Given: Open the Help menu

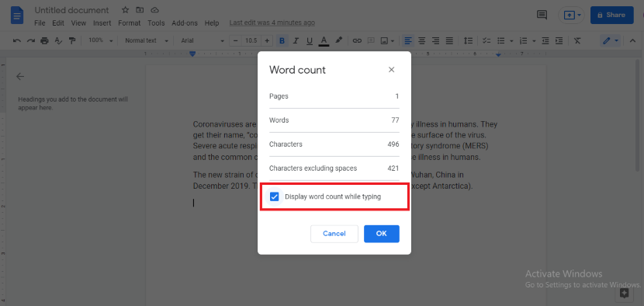Looking at the screenshot, I should tap(212, 23).
